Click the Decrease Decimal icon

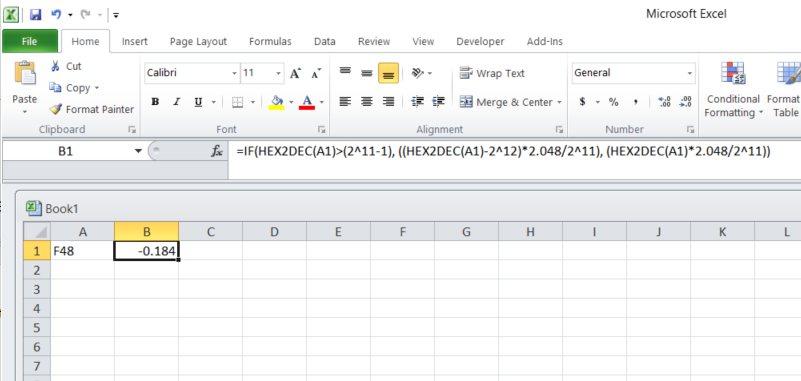(686, 102)
